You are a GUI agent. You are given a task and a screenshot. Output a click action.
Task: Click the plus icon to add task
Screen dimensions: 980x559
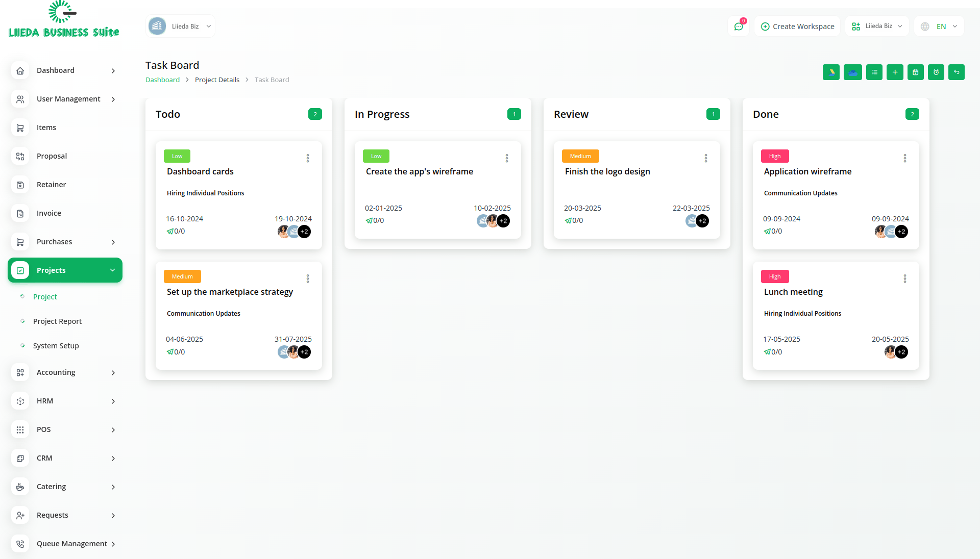[895, 72]
